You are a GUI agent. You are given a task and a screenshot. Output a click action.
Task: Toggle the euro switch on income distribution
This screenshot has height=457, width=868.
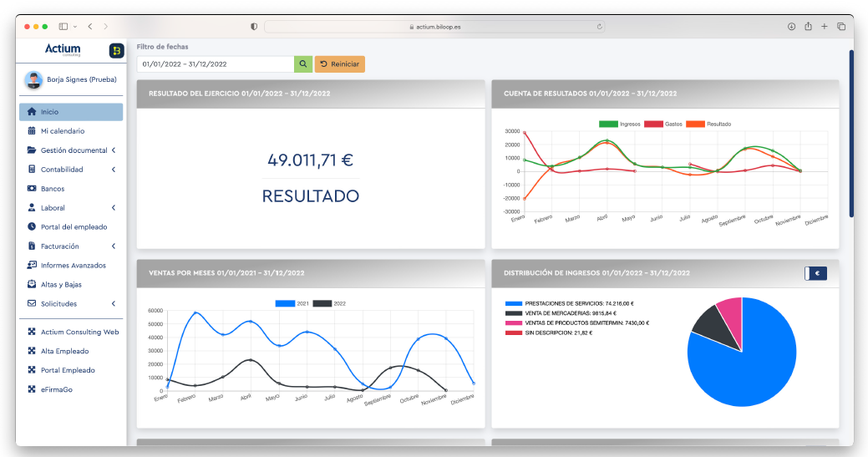click(x=815, y=273)
